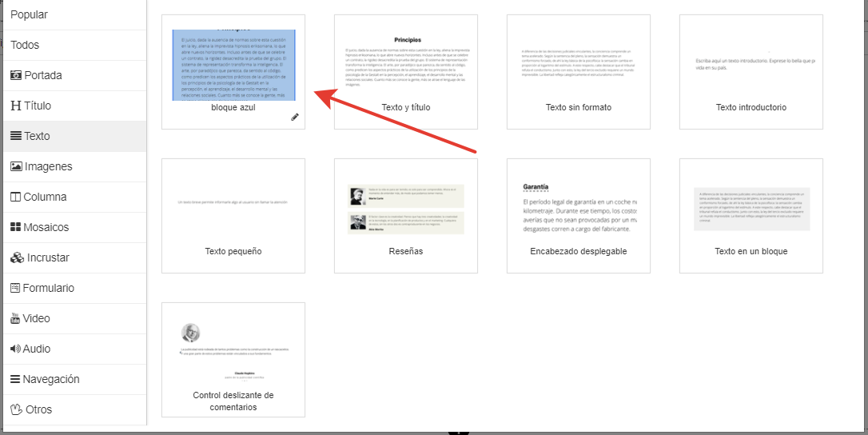
Task: Click the 'Texto introductorio' caption
Action: [751, 107]
